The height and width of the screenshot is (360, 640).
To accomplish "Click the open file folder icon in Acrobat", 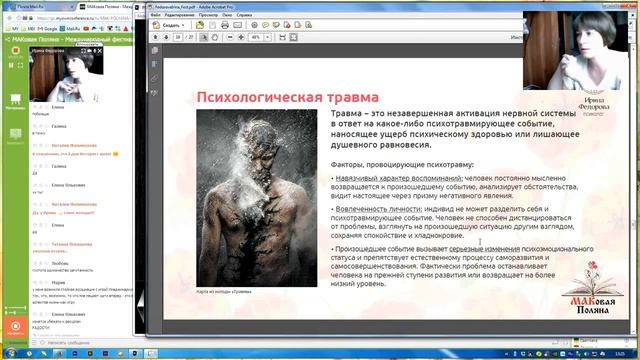I will point(200,25).
